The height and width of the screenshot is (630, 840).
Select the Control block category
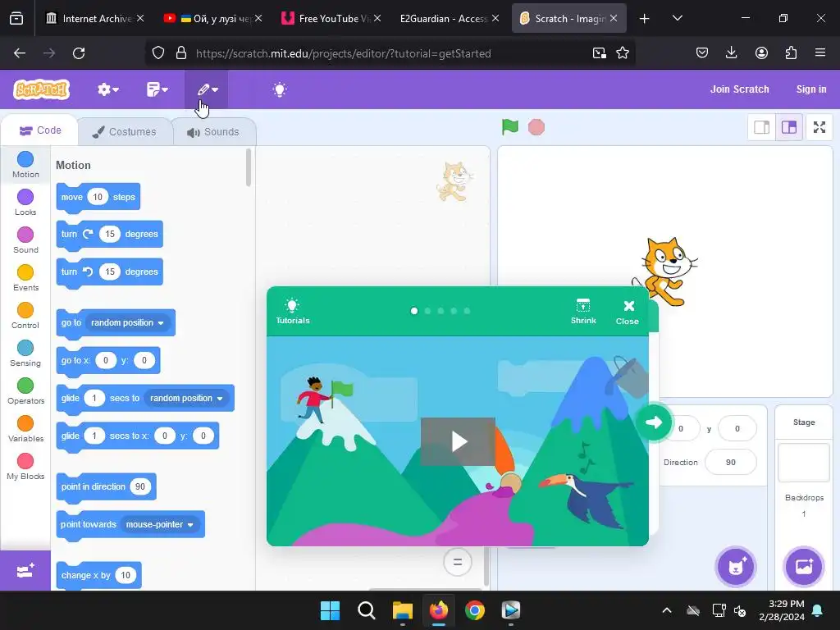click(x=25, y=316)
